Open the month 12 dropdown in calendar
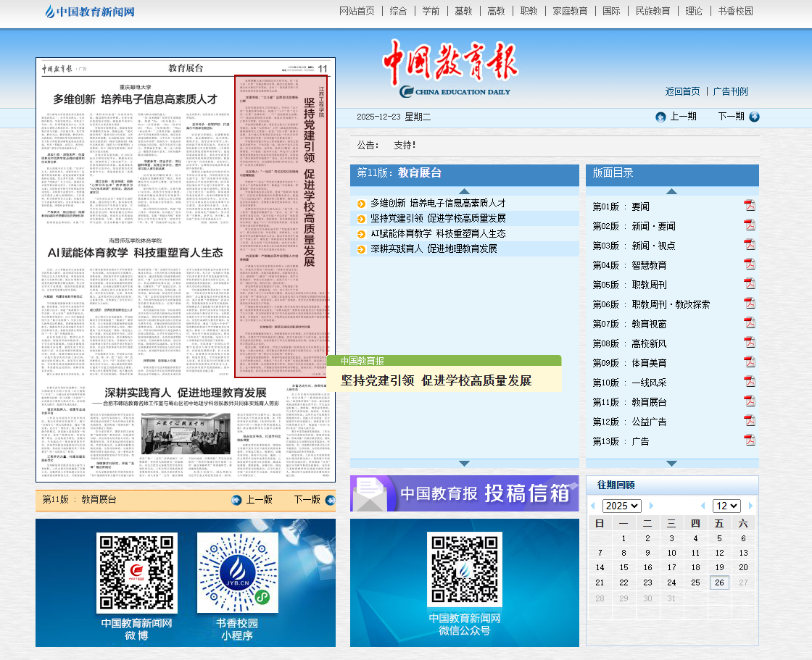Viewport: 812px width, 660px height. click(726, 506)
